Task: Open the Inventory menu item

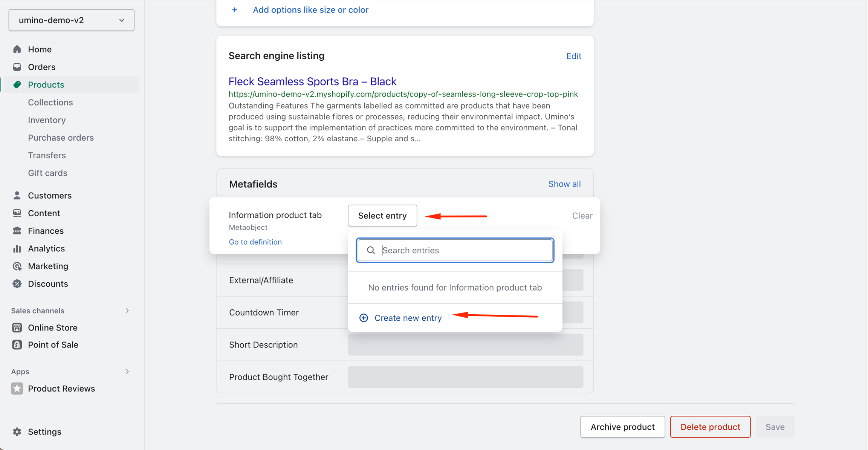Action: pos(47,120)
